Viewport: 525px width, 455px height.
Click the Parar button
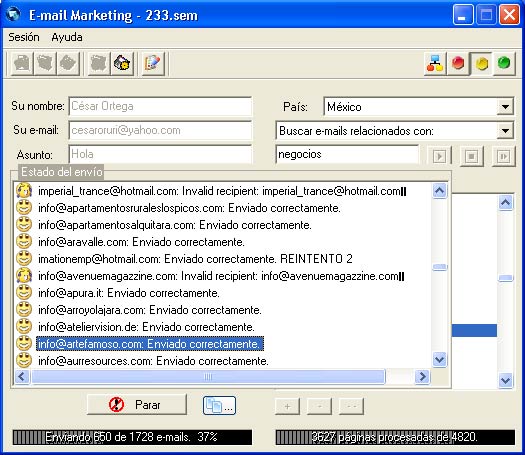[137, 405]
